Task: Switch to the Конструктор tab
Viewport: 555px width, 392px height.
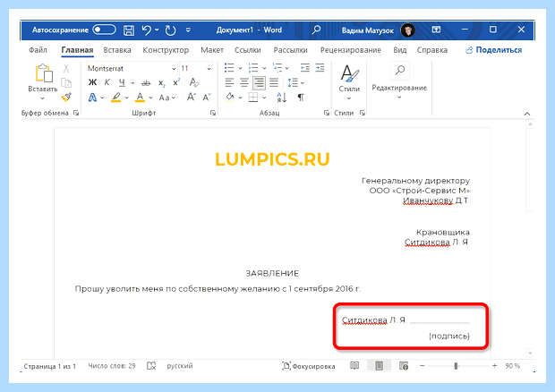Action: pyautogui.click(x=166, y=50)
